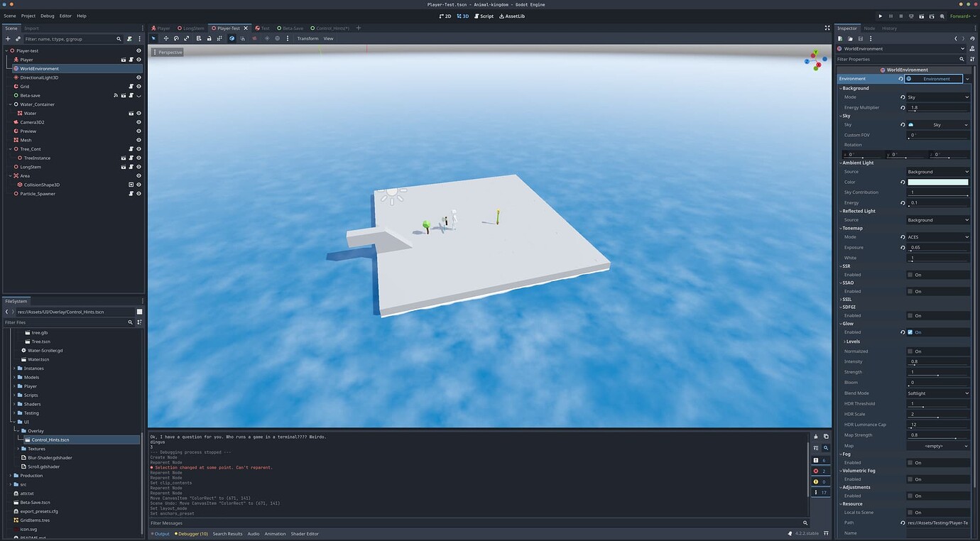This screenshot has width=980, height=541.
Task: Stop the running project
Action: point(901,16)
